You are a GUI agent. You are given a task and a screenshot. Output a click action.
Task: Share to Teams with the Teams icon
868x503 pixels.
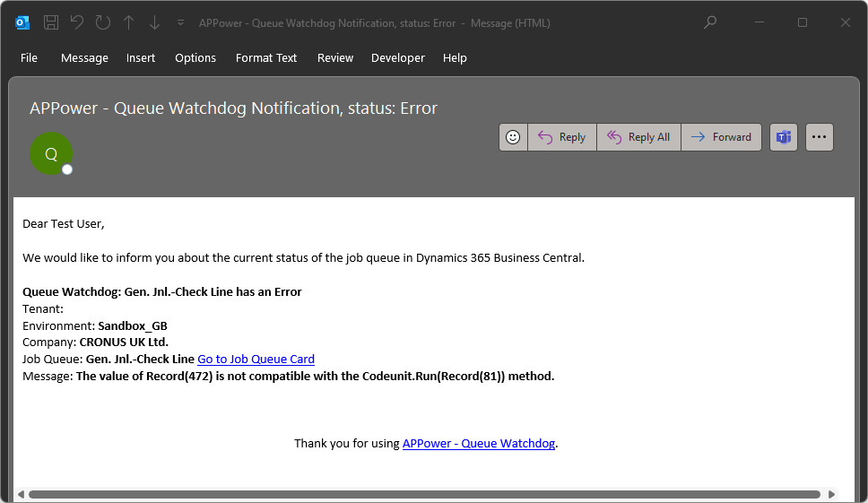click(784, 137)
